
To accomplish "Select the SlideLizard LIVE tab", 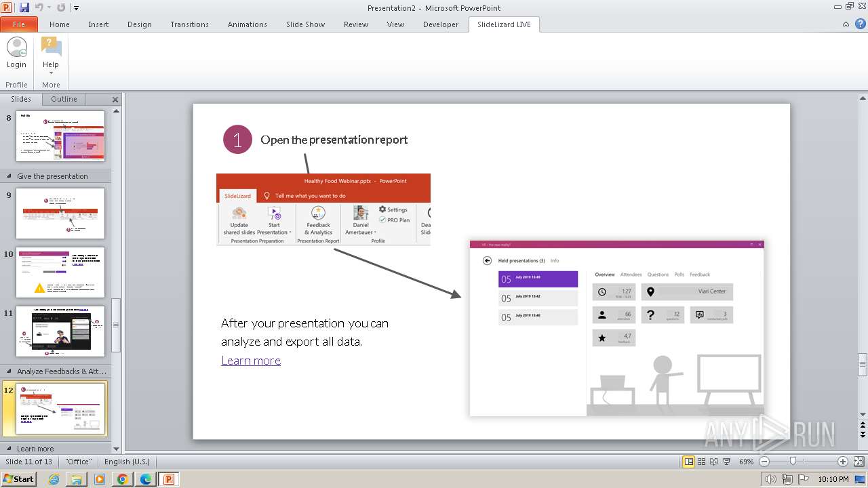I will click(504, 24).
